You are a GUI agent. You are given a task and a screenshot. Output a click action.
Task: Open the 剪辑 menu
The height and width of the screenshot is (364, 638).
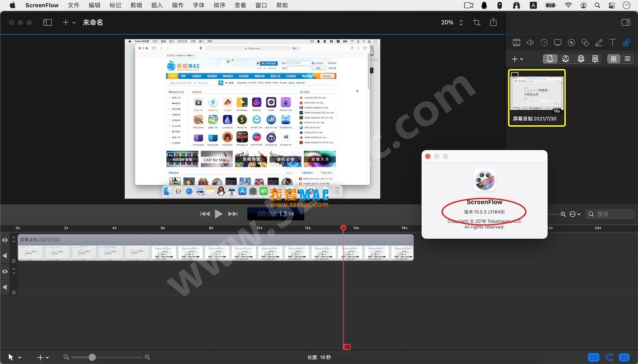136,5
